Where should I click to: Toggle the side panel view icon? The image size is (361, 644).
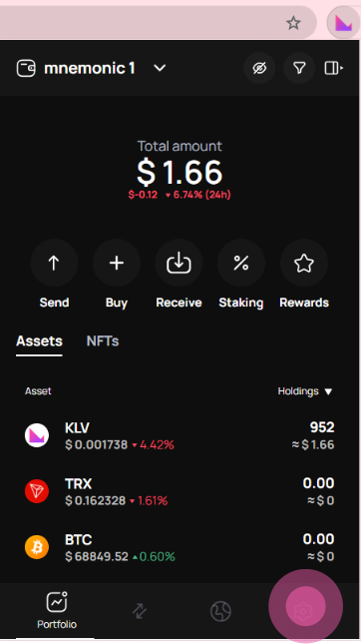click(x=333, y=68)
